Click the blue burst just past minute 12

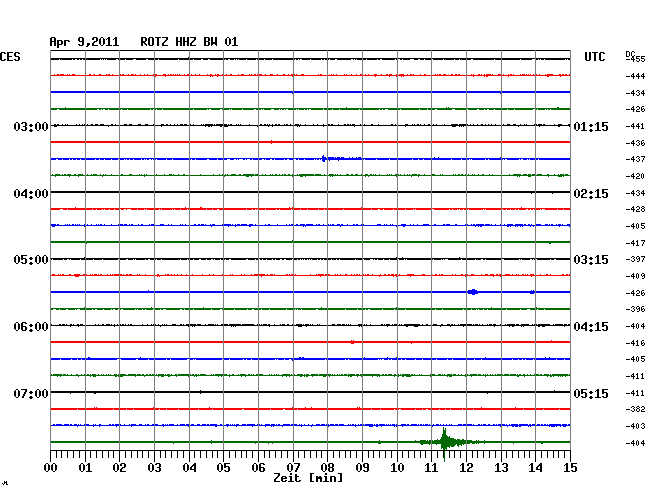pos(473,292)
